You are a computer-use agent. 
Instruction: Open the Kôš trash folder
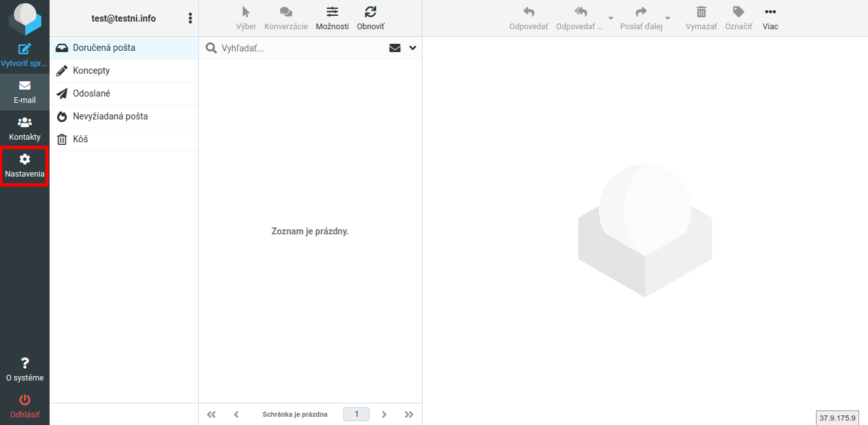[81, 139]
